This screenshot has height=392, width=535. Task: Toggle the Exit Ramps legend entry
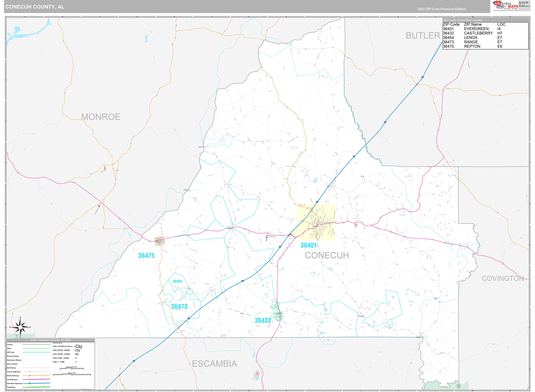pyautogui.click(x=11, y=368)
